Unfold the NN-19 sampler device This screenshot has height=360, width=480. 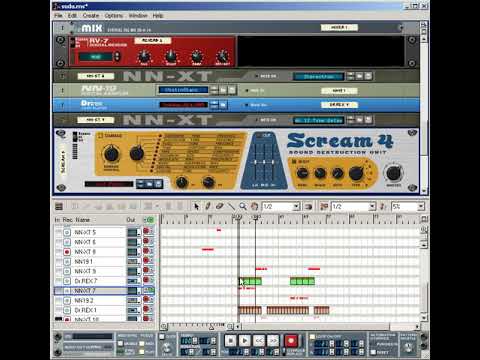[x=62, y=90]
